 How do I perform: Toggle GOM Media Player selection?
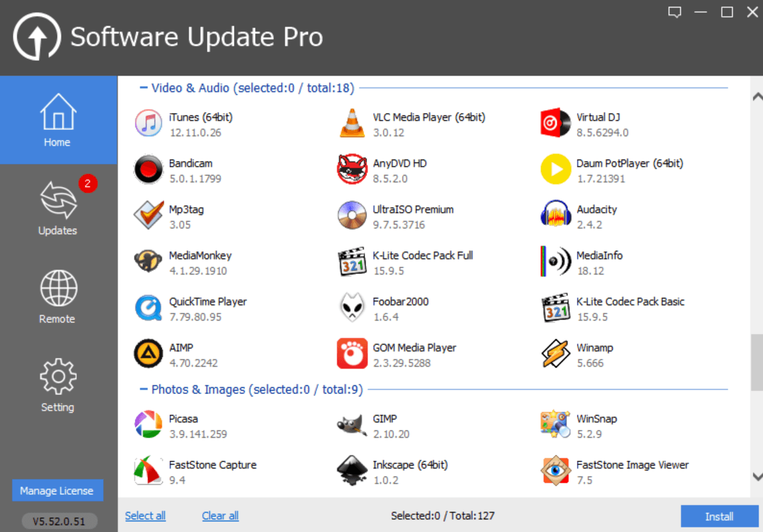coord(352,353)
